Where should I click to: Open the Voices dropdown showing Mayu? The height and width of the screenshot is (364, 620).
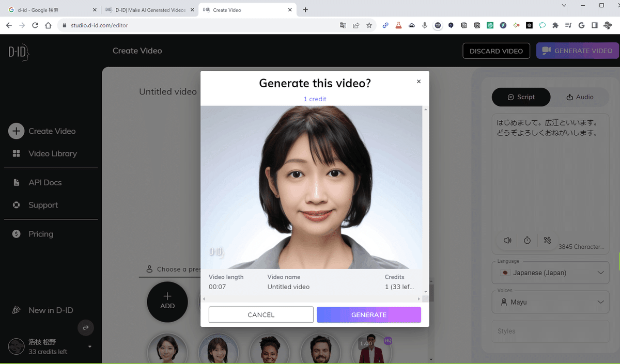(x=550, y=302)
